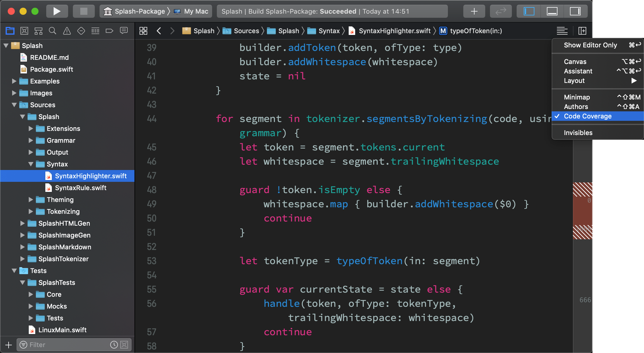Select Show Editor Only menu item
This screenshot has width=644, height=353.
point(590,45)
